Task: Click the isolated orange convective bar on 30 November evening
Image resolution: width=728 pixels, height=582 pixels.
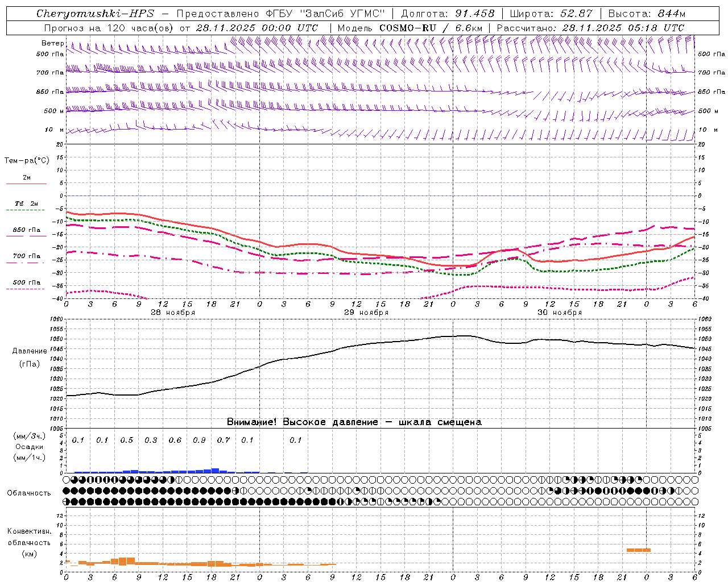Action: tap(639, 550)
